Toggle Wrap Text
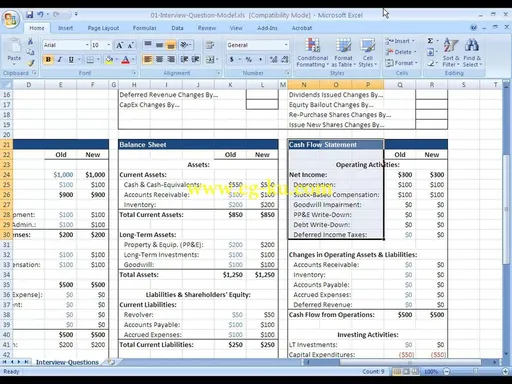The height and width of the screenshot is (384, 512). (210, 45)
